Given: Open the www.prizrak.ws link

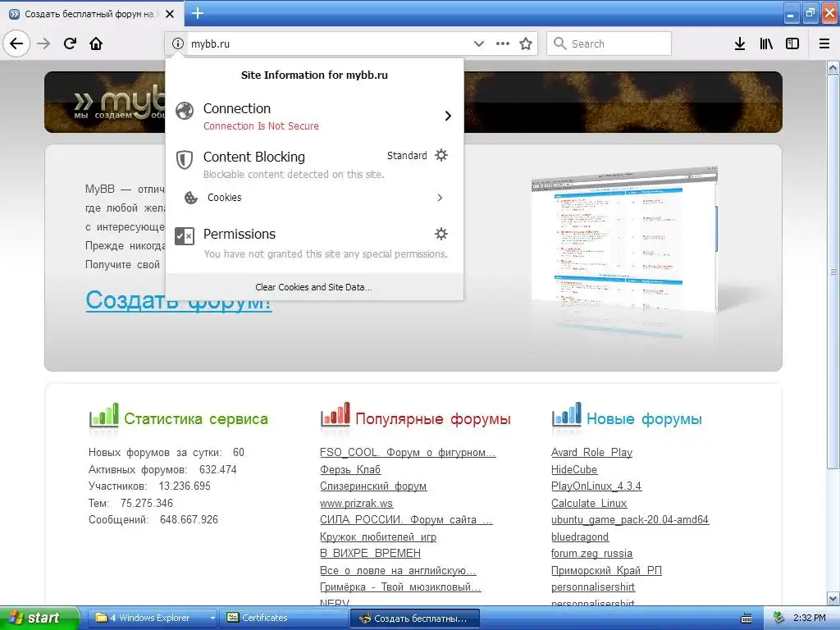Looking at the screenshot, I should 356,504.
